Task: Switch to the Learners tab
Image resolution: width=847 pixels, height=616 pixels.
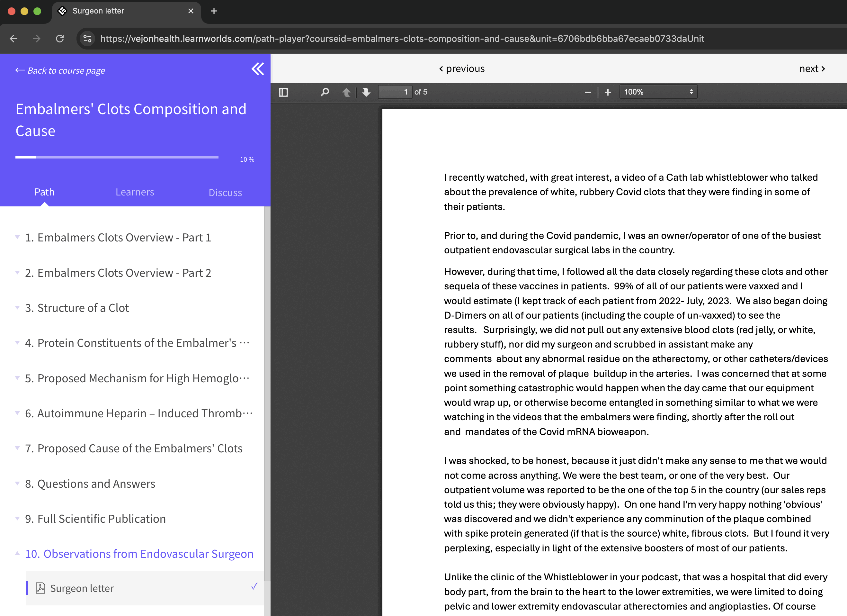Action: pos(134,192)
